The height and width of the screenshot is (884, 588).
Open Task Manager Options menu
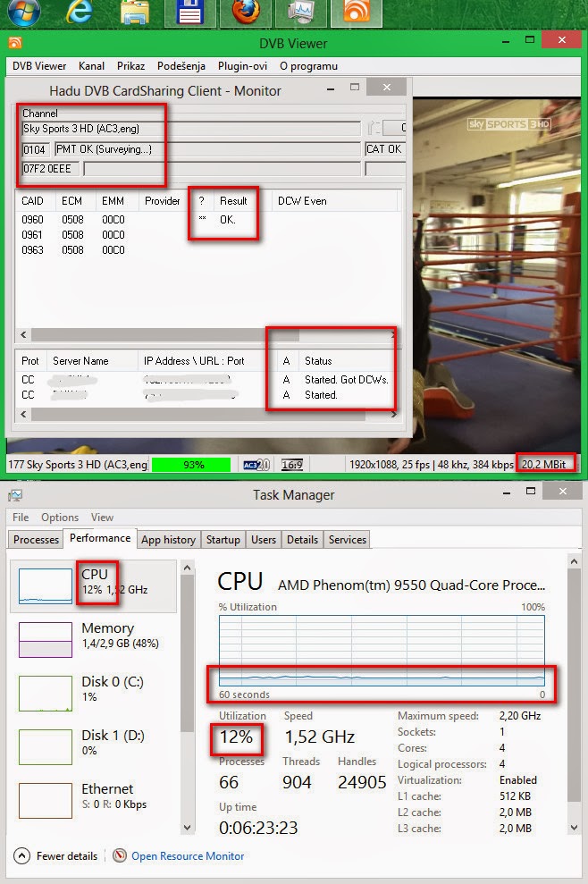pyautogui.click(x=60, y=517)
